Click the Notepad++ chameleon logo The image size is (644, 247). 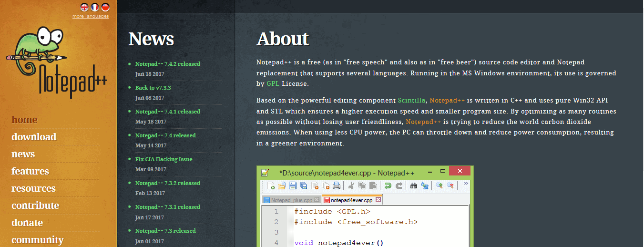(x=57, y=62)
